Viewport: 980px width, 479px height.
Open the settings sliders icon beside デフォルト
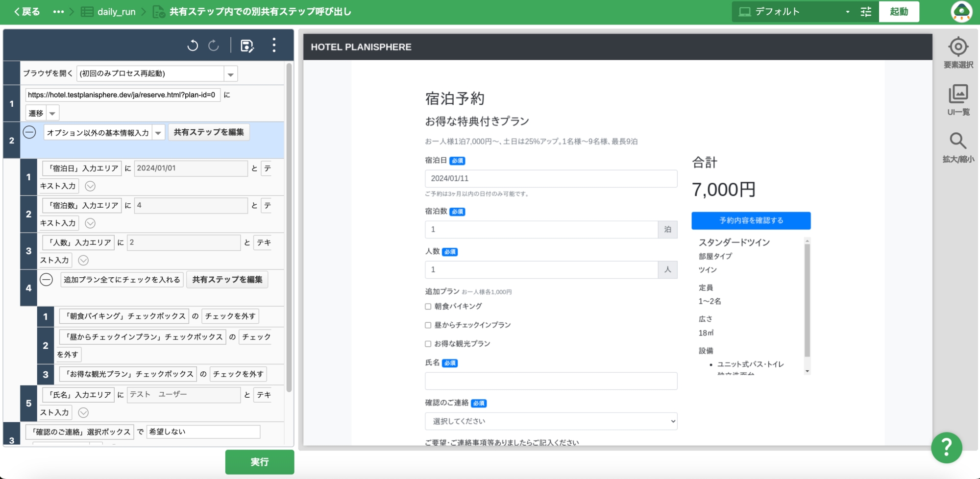click(866, 12)
